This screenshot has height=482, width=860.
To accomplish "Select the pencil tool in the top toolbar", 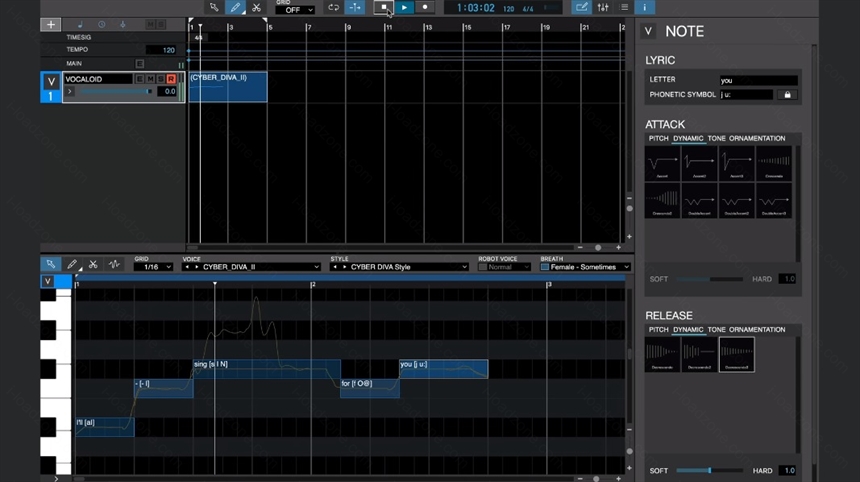I will coord(235,7).
